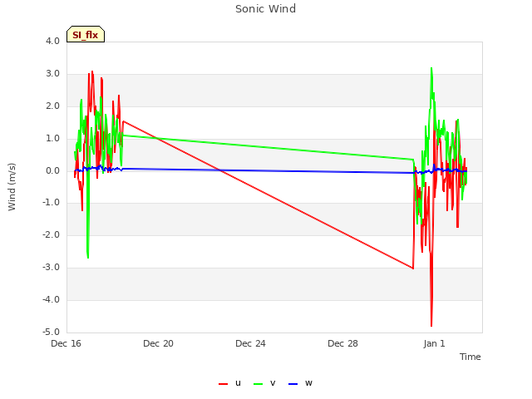The width and height of the screenshot is (532, 399).
Task: Click the 1.0 y-axis value
Action: (52, 139)
